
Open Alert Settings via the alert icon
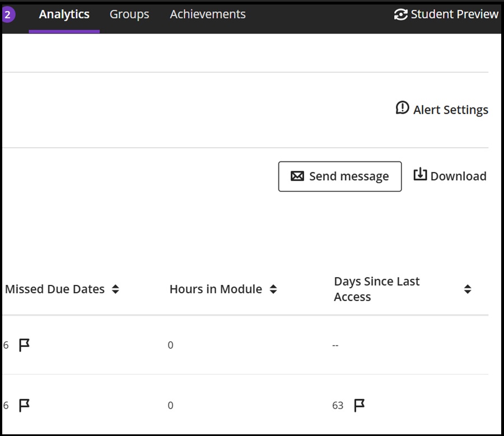click(402, 108)
